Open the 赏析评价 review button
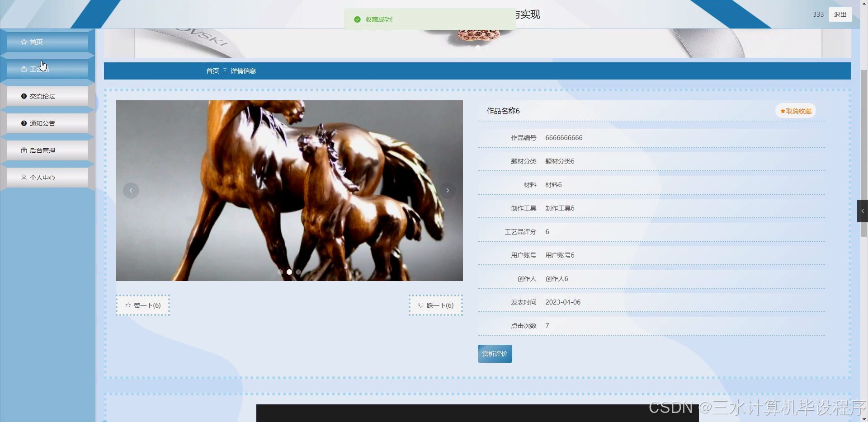 pyautogui.click(x=495, y=354)
